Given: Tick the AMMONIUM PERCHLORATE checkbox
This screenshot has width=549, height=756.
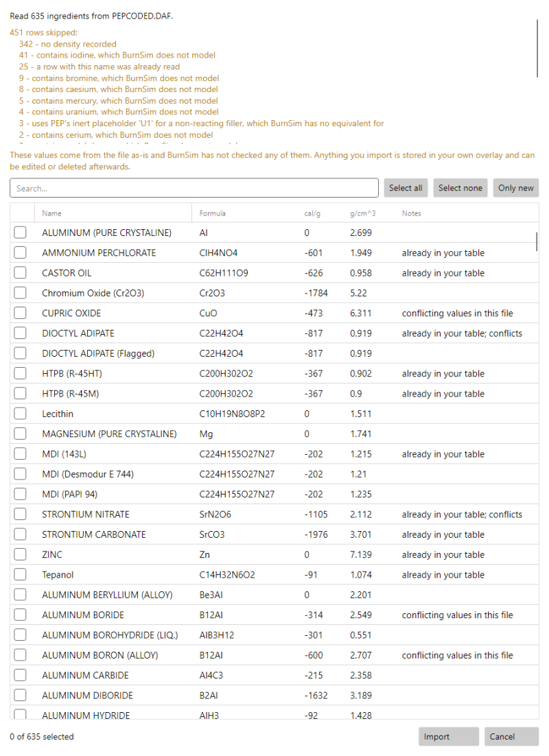Looking at the screenshot, I should [x=20, y=252].
